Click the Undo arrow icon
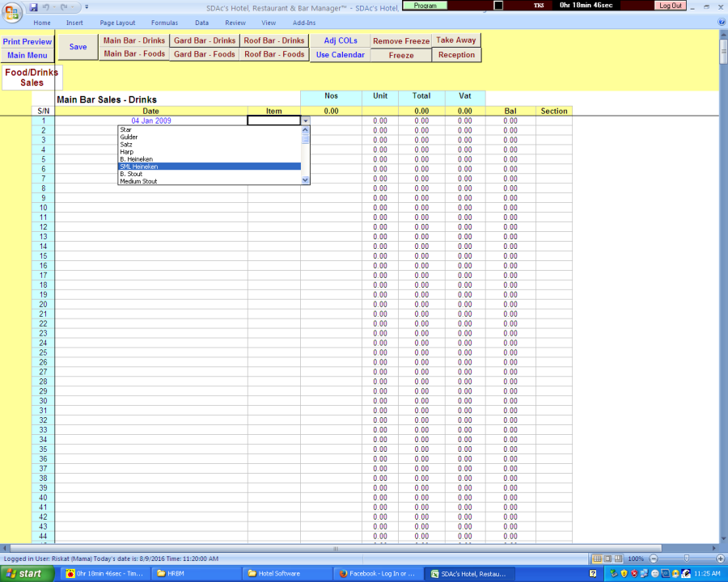The height and width of the screenshot is (582, 728). 45,7
